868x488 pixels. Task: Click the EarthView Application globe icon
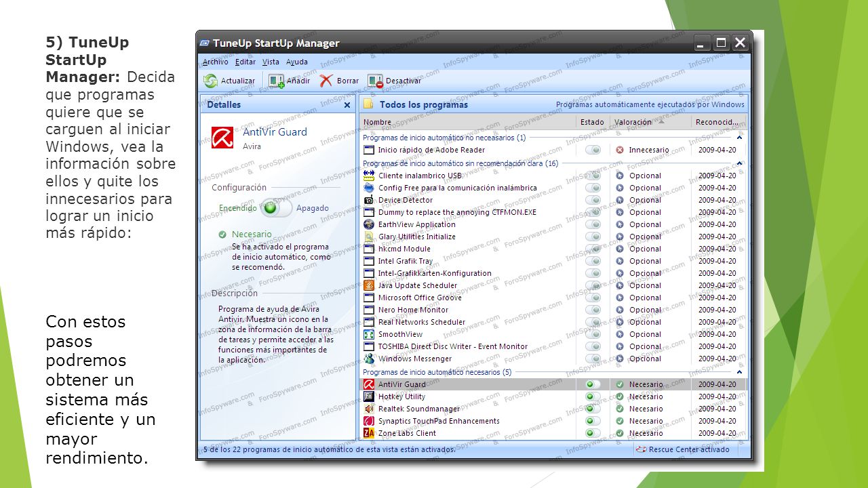pos(369,224)
